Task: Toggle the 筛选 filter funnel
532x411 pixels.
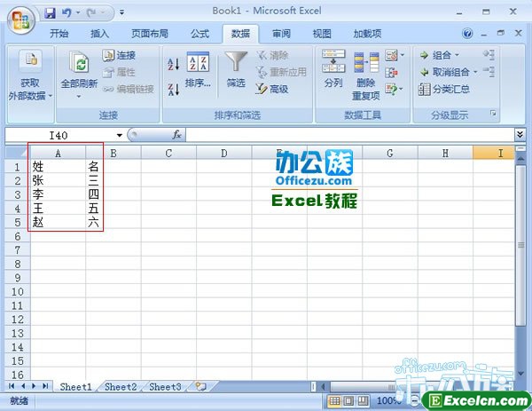Action: 236,70
